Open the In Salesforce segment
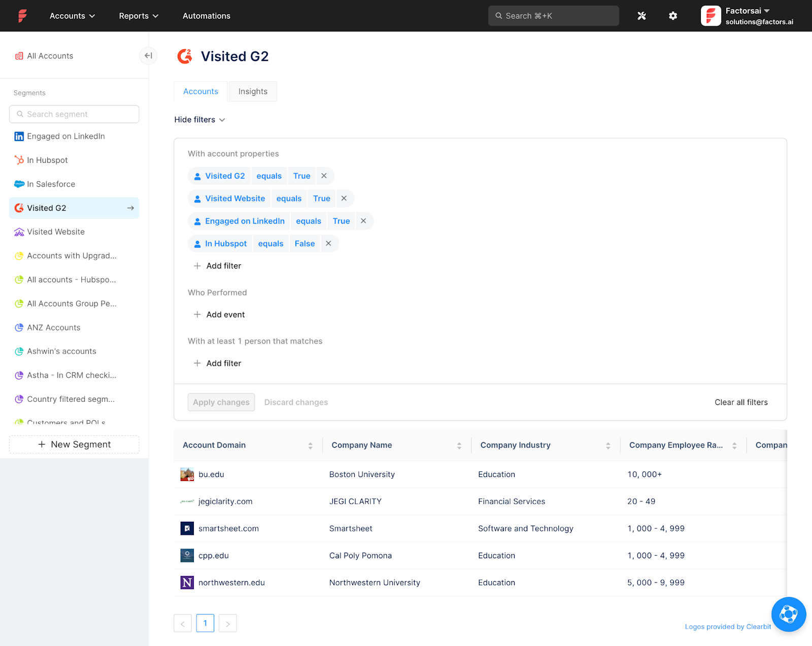The image size is (812, 646). coord(74,184)
